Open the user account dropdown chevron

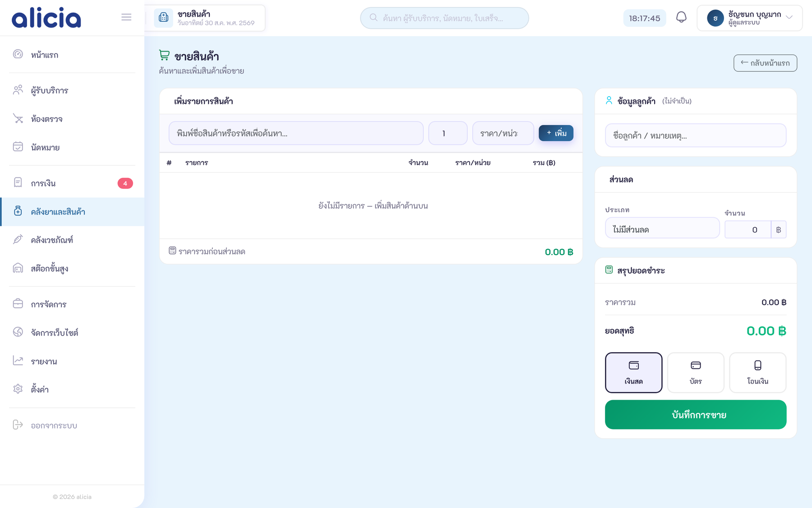point(789,17)
